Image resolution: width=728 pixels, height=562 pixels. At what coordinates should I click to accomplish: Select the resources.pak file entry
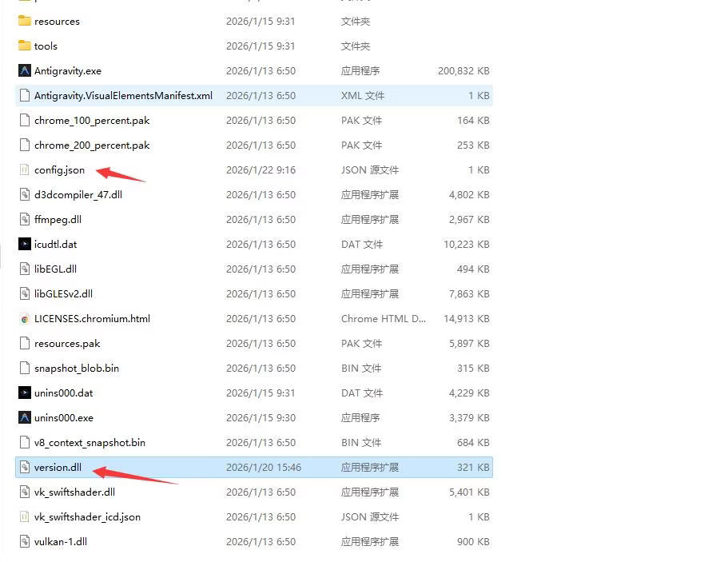(67, 344)
